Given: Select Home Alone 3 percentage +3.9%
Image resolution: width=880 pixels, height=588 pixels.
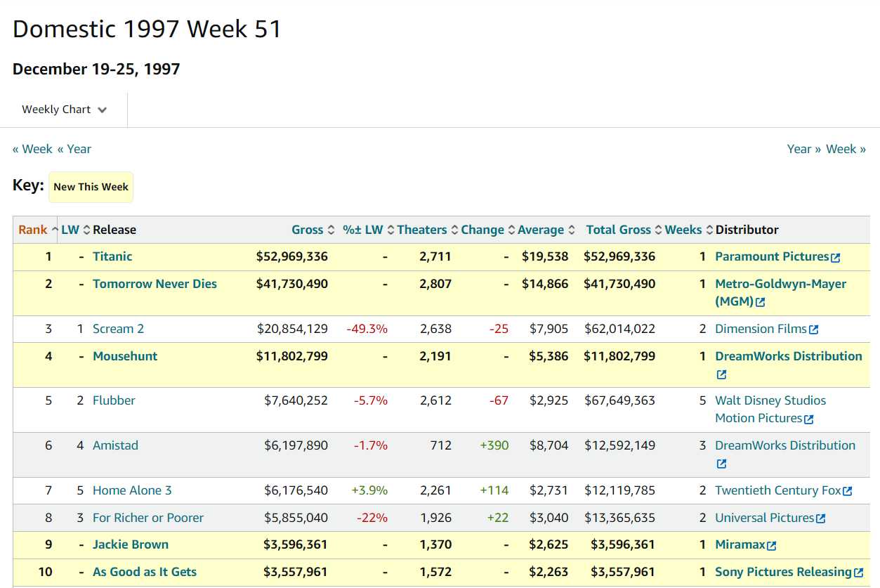Looking at the screenshot, I should coord(369,490).
